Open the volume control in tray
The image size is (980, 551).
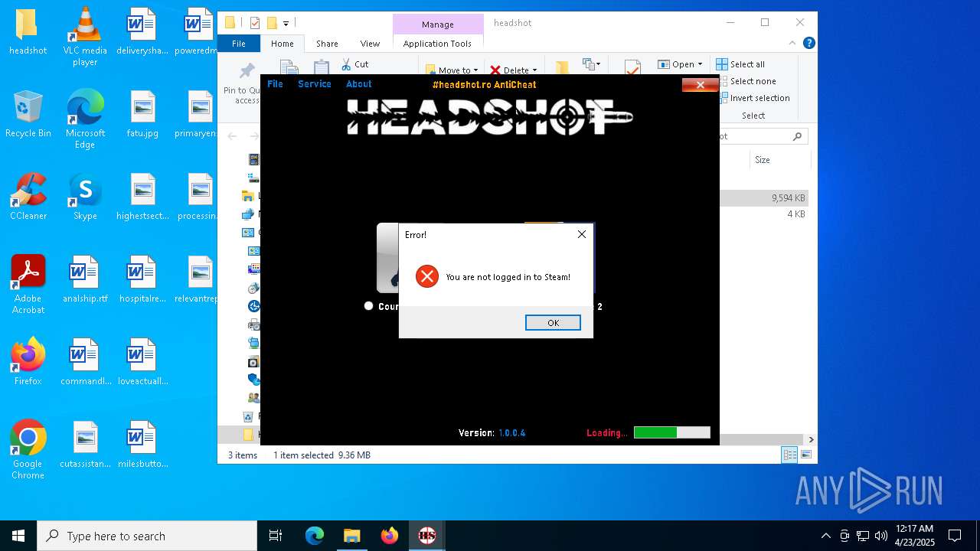tap(881, 536)
